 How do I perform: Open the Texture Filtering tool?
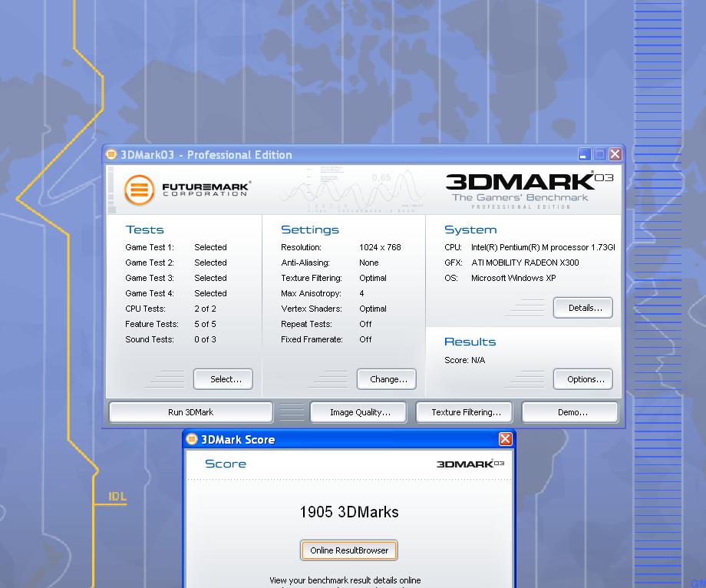pos(464,412)
